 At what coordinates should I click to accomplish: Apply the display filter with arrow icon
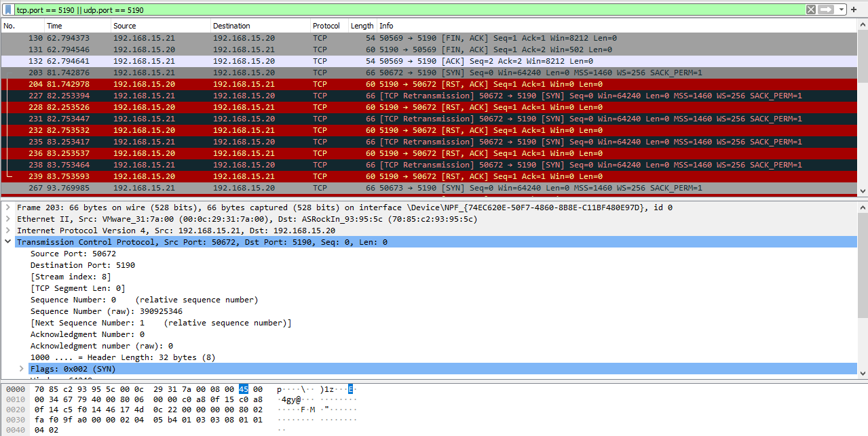(x=825, y=9)
